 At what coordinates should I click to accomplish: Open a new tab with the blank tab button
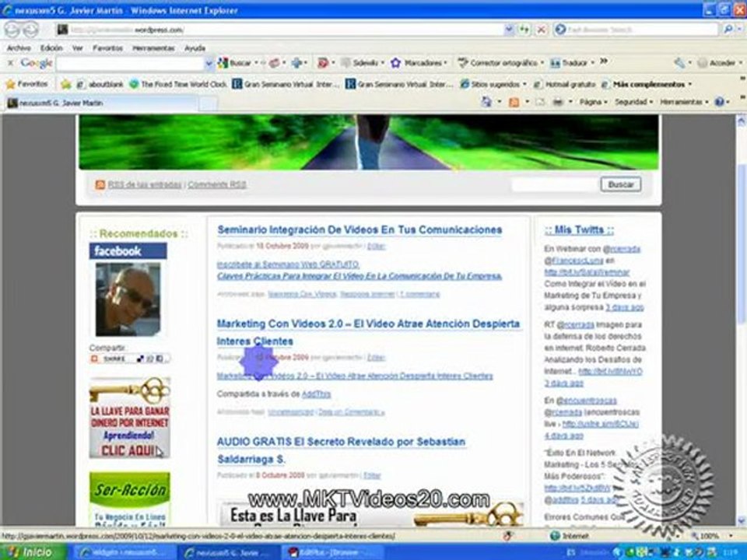tap(209, 103)
